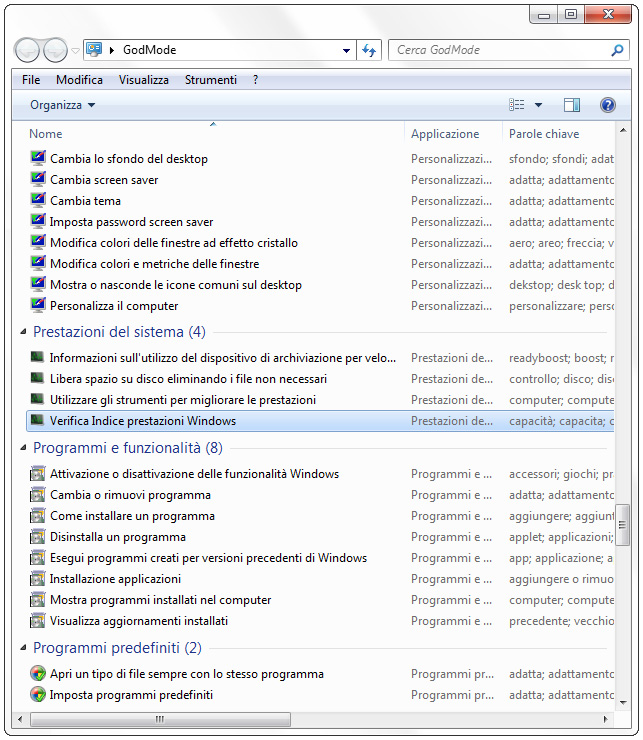Click icon for Attivazione o disattivazione delle funzionalità Windows
Viewport: 643px width, 740px height.
pos(38,473)
